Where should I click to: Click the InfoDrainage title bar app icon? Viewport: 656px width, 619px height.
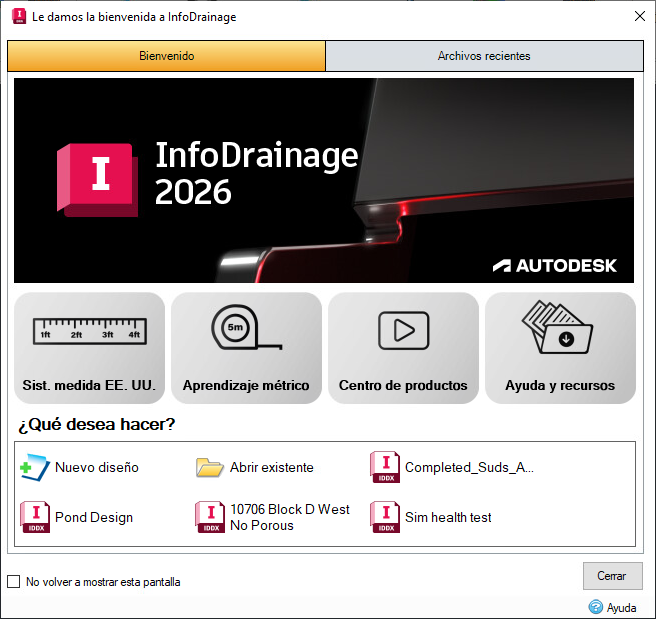pos(19,16)
